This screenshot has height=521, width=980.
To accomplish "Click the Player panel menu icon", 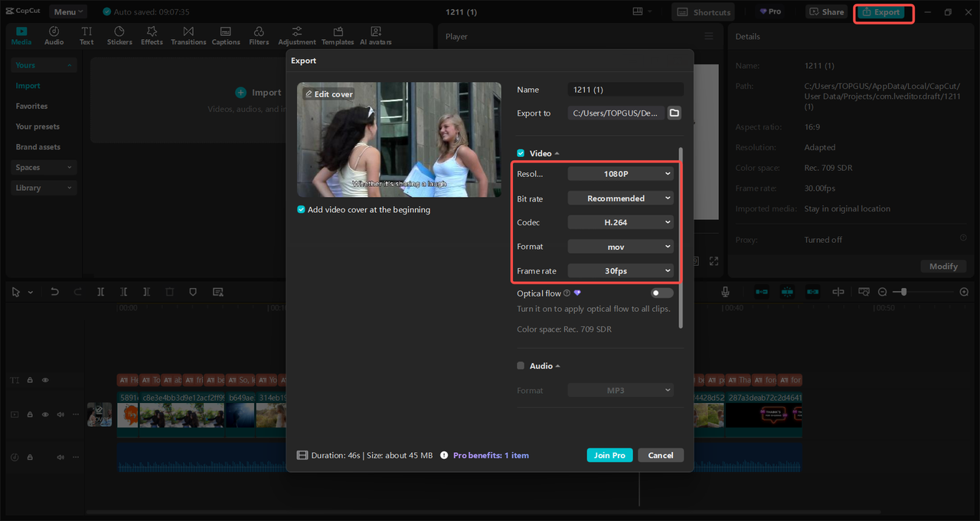I will (x=709, y=36).
